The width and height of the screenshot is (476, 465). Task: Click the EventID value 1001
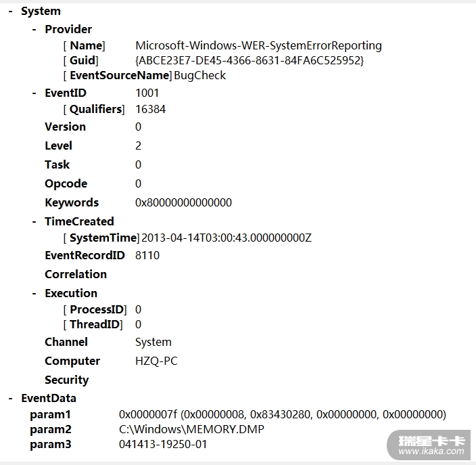(148, 93)
